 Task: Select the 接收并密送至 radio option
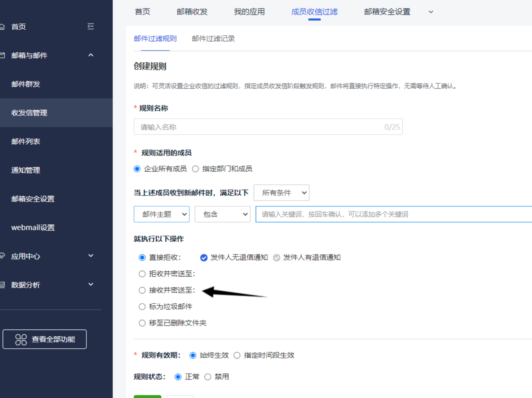142,290
